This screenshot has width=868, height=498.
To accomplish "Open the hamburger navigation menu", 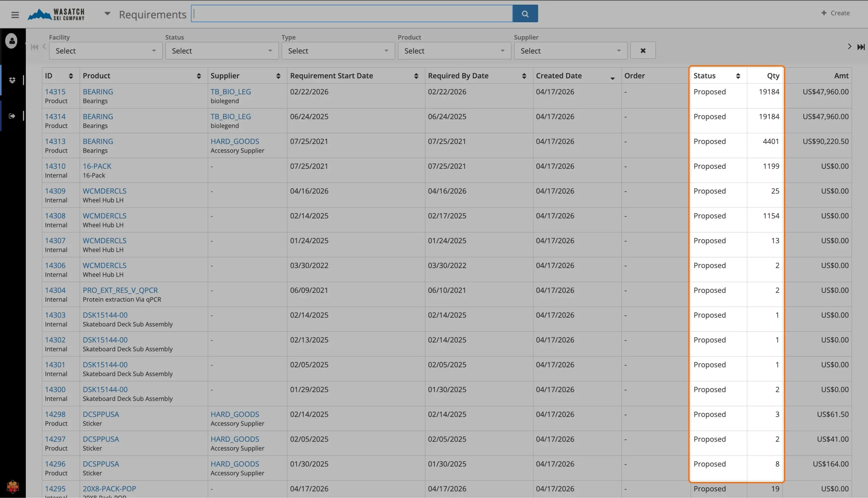I will point(15,14).
